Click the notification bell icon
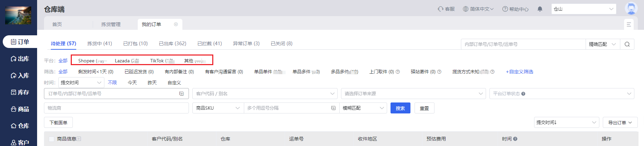The height and width of the screenshot is (146, 644). coord(540,9)
